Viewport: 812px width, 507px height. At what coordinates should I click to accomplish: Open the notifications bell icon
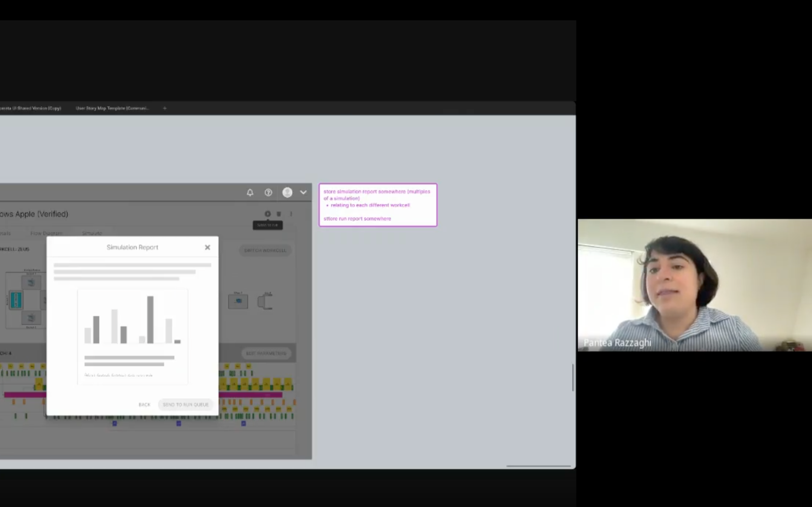click(x=250, y=192)
